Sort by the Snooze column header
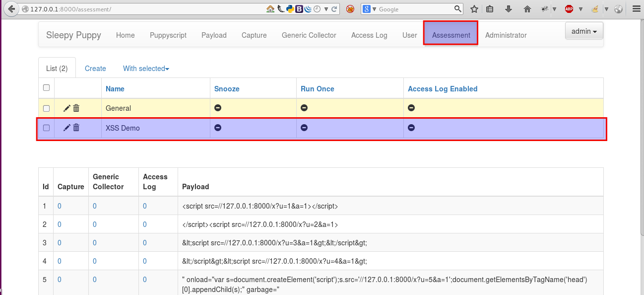 click(227, 89)
